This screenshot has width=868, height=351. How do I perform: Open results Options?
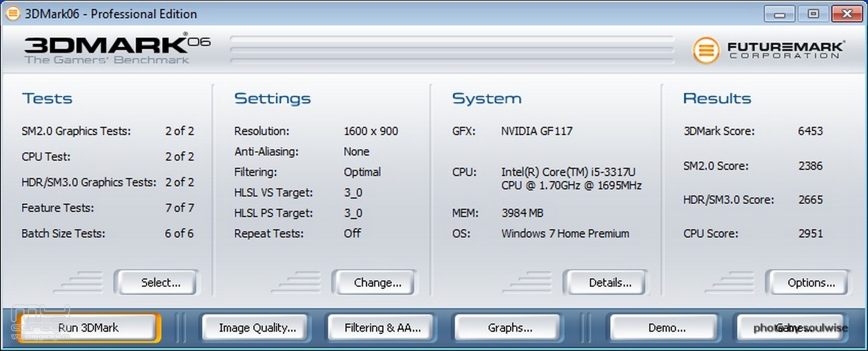(x=808, y=283)
